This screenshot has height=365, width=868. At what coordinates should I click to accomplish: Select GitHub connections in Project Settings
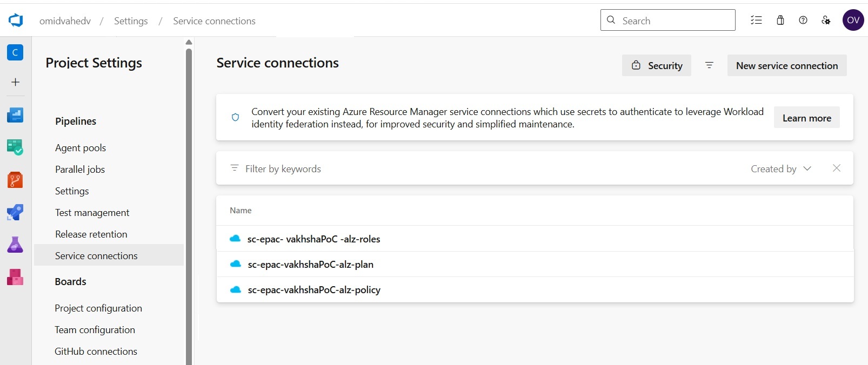pyautogui.click(x=96, y=352)
